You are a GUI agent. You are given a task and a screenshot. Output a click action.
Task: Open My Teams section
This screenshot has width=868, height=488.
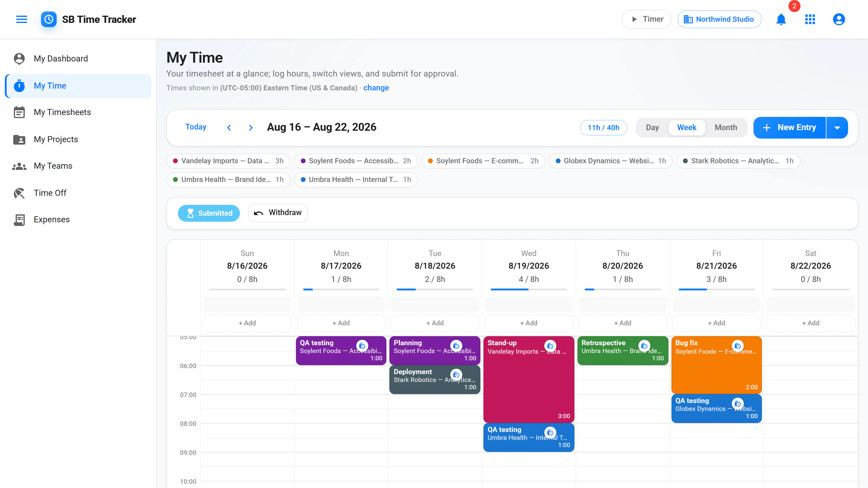[x=78, y=166]
